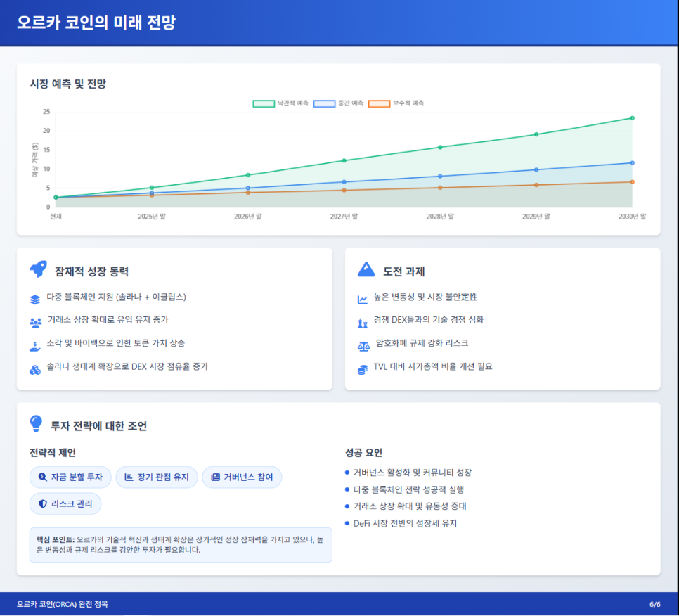Click the 핵심 포인트 note box
The width and height of the screenshot is (679, 616).
181,545
